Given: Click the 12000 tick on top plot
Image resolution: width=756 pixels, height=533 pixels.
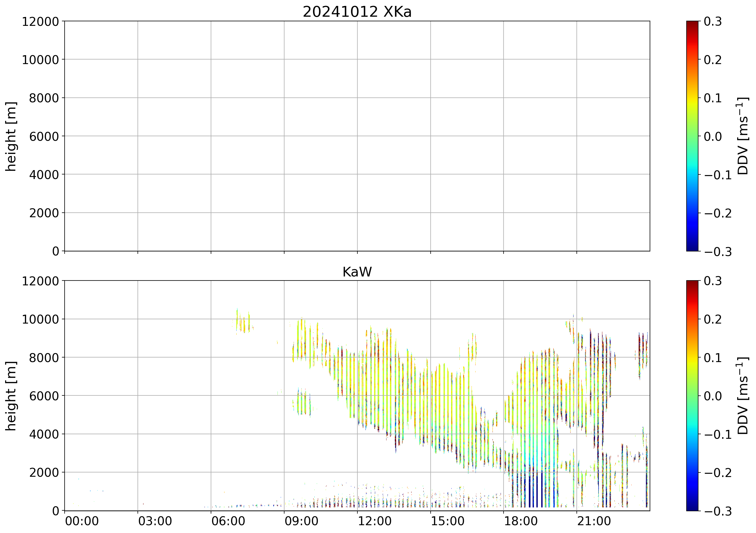Looking at the screenshot, I should pyautogui.click(x=40, y=22).
